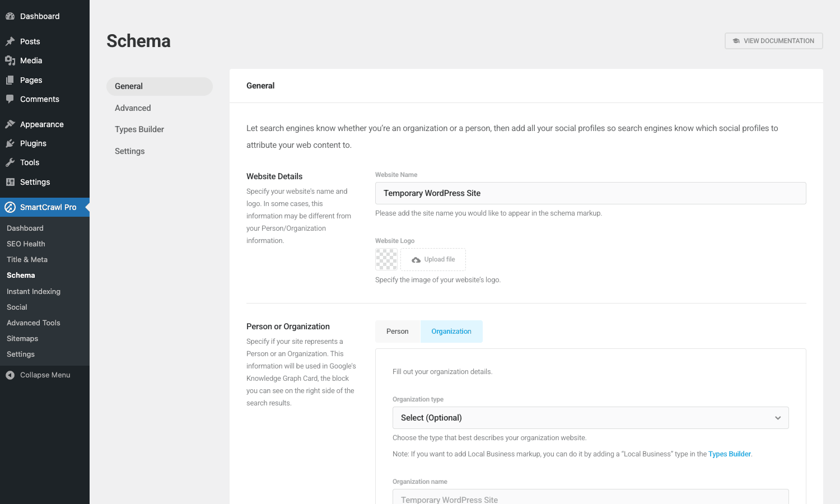Click the Collapse Menu label
The image size is (840, 504).
[45, 375]
